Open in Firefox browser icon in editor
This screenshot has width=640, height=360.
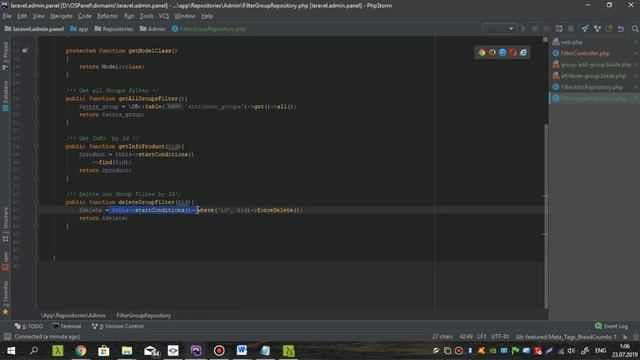tap(492, 52)
